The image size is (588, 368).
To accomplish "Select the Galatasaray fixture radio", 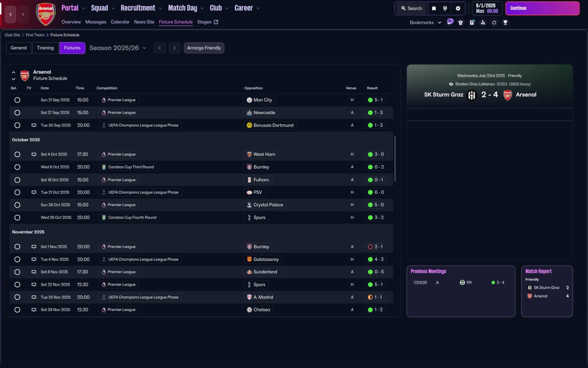I will pyautogui.click(x=17, y=259).
